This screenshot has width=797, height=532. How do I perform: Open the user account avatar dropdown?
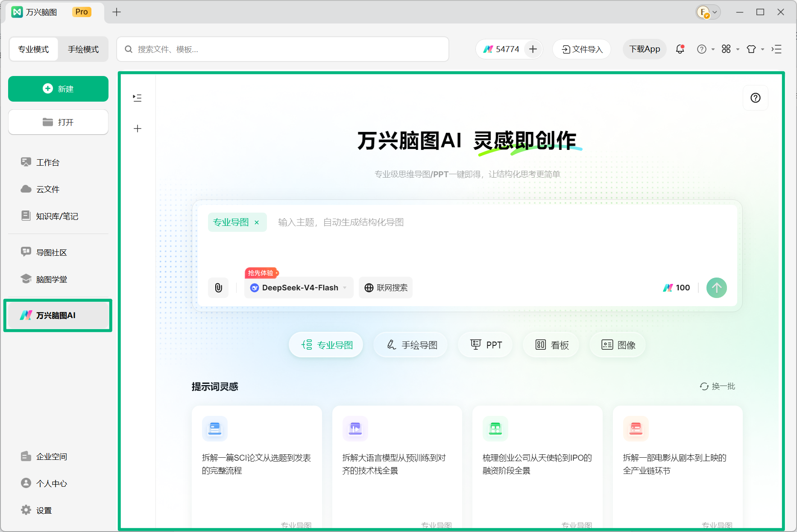708,12
